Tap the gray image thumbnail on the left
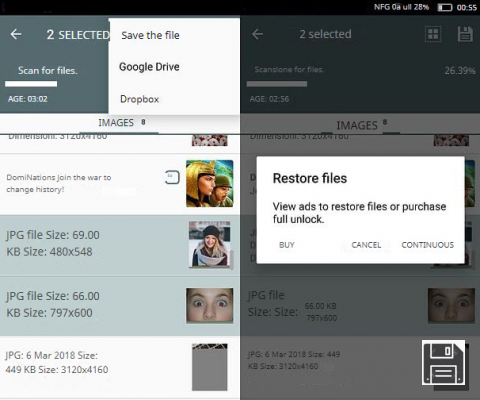This screenshot has width=480, height=400. pos(210,367)
